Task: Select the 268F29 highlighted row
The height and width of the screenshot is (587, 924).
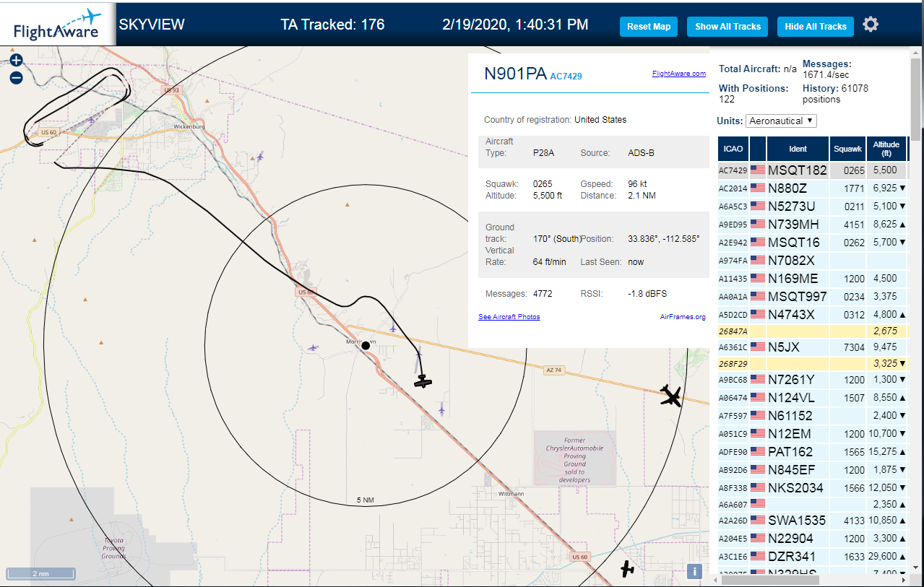Action: point(813,363)
